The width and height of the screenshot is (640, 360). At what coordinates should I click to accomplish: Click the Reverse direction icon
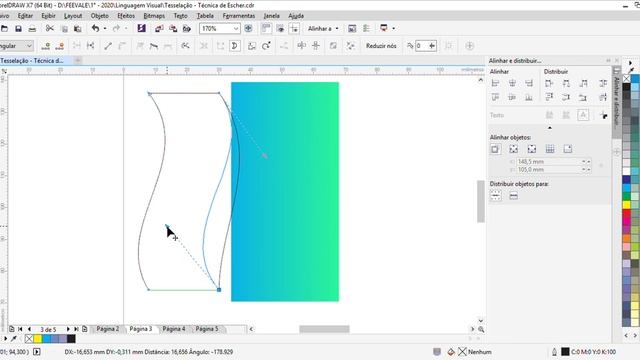[185, 46]
